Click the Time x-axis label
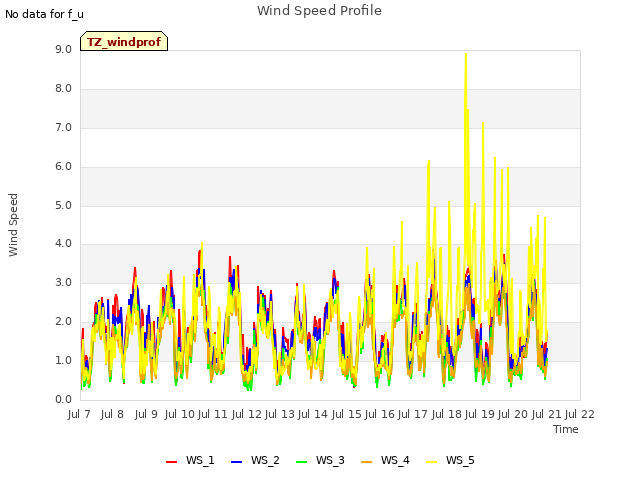 (566, 429)
